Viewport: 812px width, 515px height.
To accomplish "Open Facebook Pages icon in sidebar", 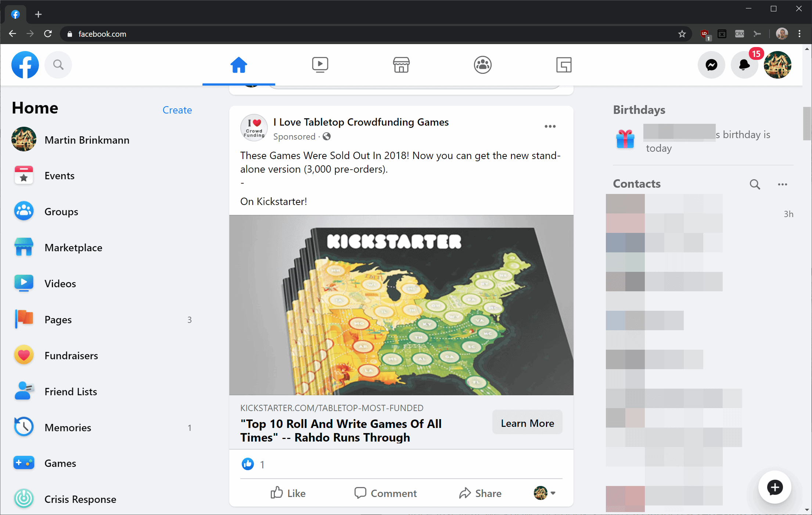I will click(24, 320).
